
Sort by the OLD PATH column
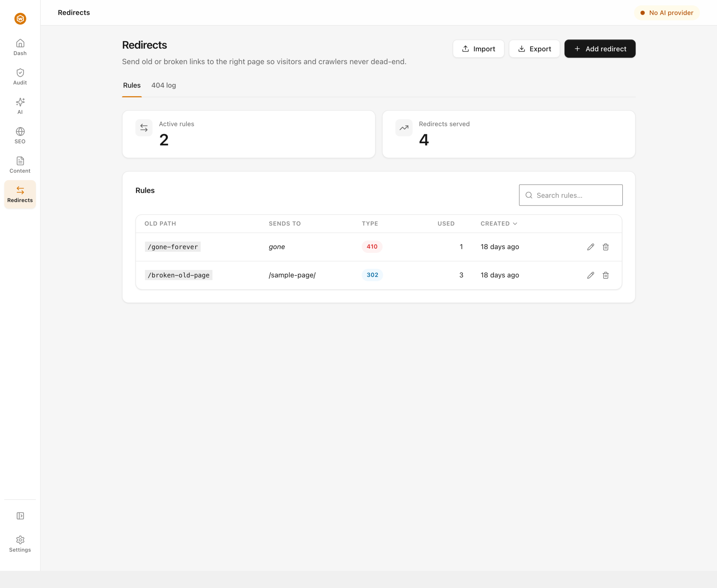(160, 224)
